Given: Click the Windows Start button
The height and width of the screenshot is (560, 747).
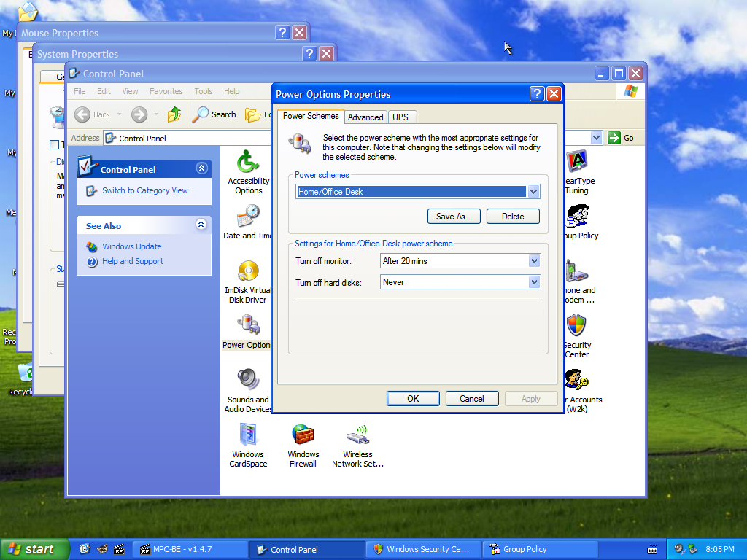Looking at the screenshot, I should (x=34, y=549).
